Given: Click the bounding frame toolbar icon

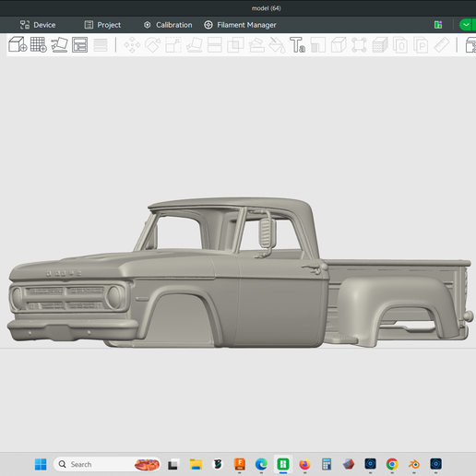Looking at the screenshot, I should click(359, 45).
